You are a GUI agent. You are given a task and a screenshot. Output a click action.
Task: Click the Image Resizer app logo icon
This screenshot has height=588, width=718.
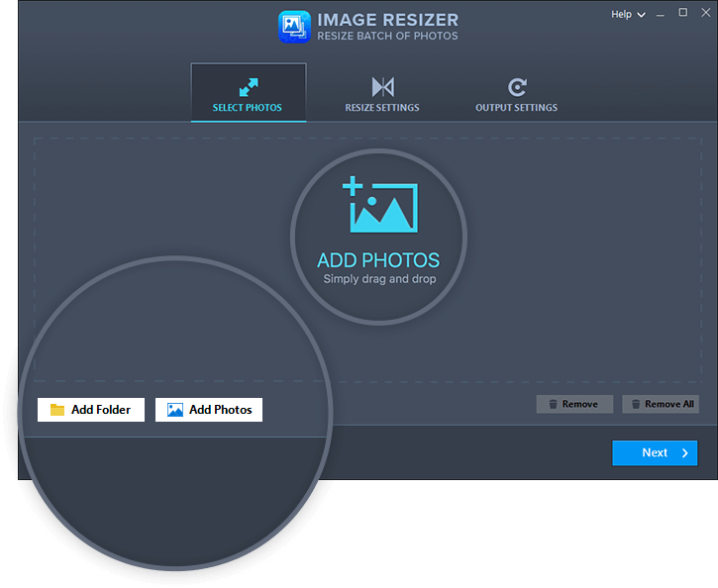[x=295, y=27]
